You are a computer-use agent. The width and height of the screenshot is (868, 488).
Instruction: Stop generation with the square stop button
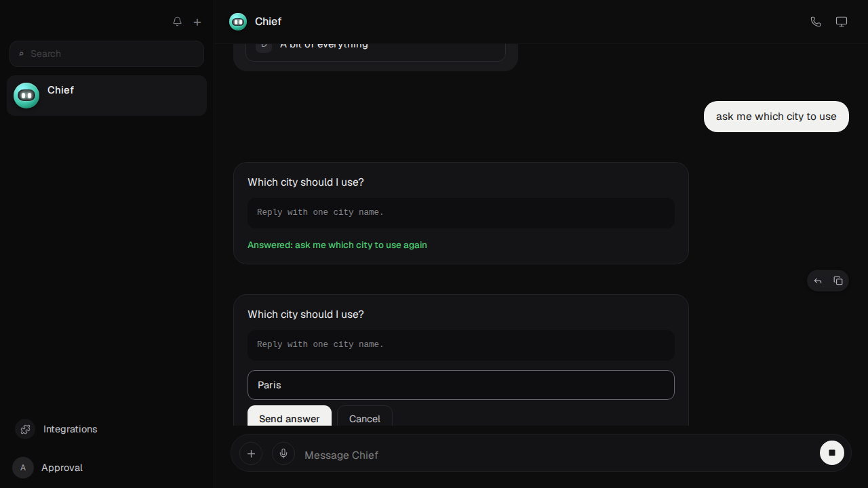832,453
